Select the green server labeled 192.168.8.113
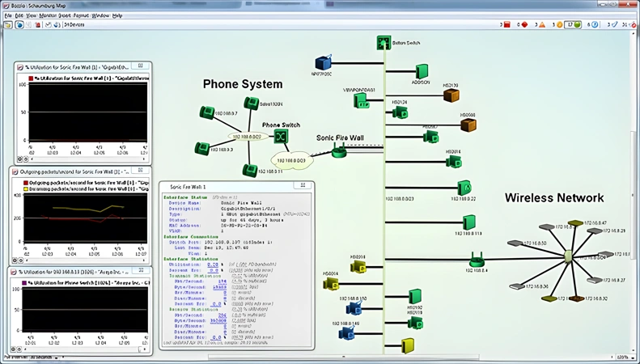 469,222
